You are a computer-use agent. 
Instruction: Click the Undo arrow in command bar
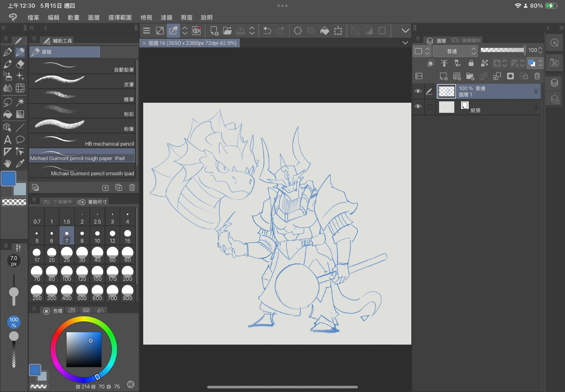pos(267,30)
